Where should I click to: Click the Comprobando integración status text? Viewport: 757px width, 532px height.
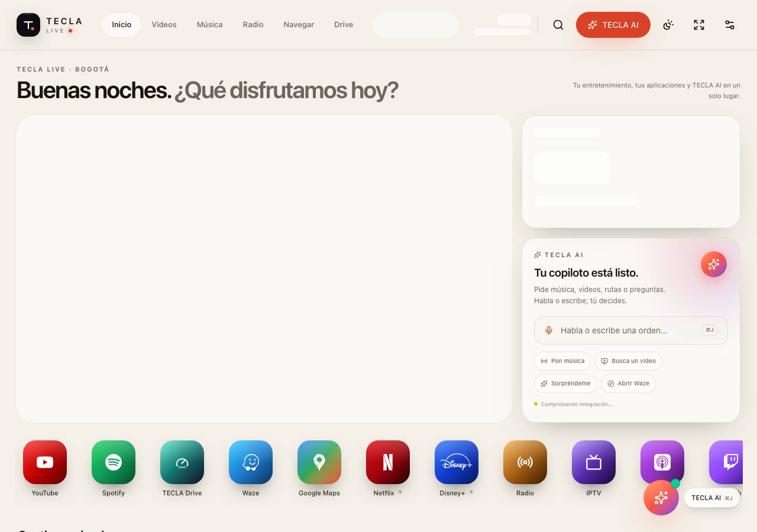point(577,404)
